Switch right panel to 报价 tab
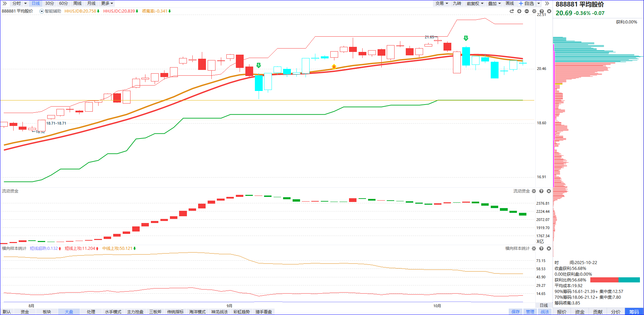Screen dimensions: 644x315 (x=562, y=312)
